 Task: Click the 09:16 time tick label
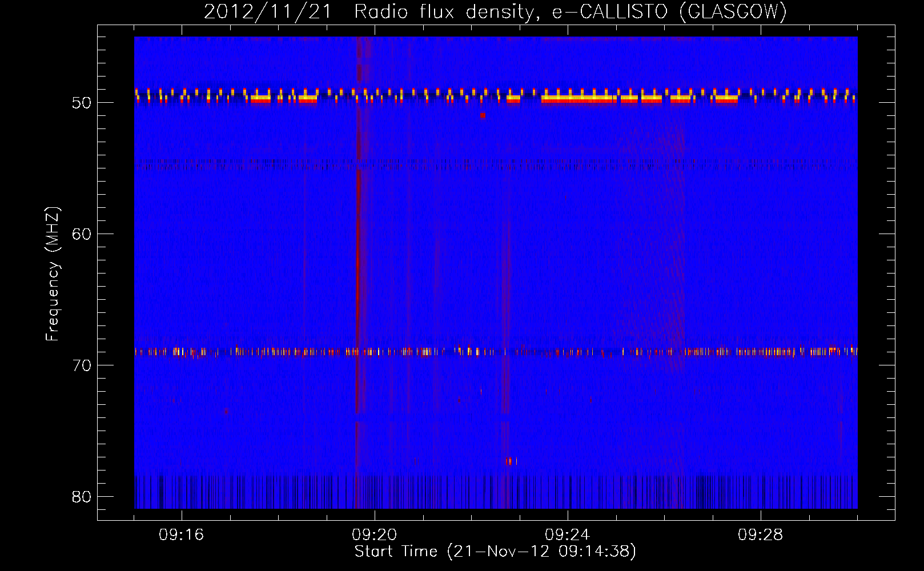182,535
